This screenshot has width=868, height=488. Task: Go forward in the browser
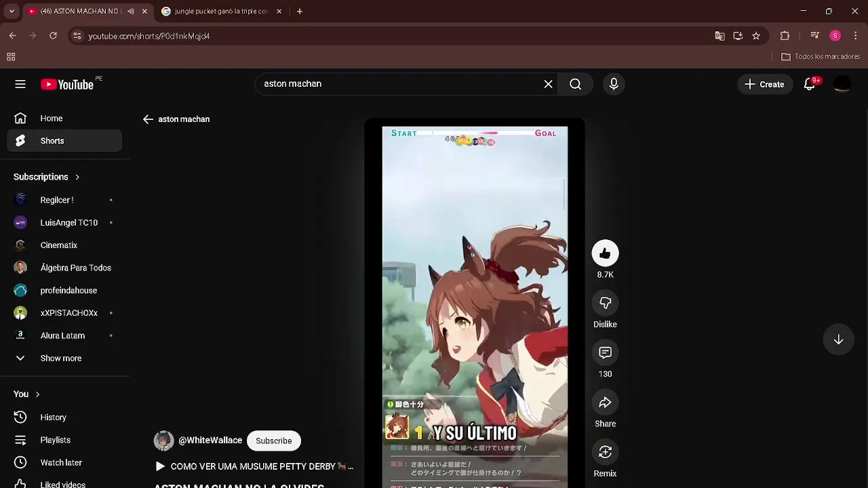33,36
